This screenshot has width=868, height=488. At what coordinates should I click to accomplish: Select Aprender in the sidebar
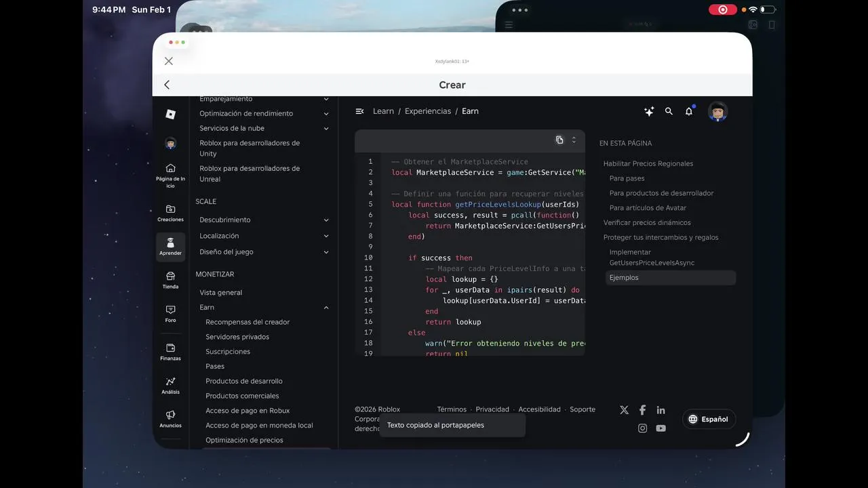(170, 247)
